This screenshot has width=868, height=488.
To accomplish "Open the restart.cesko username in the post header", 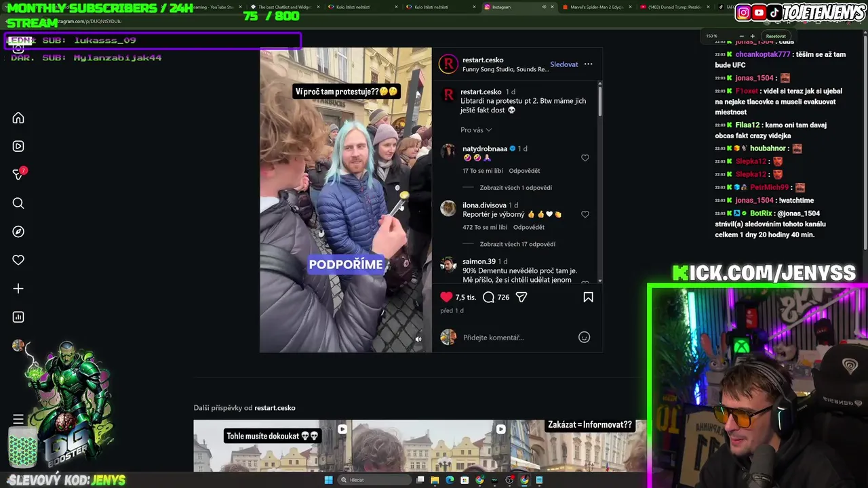I will pos(483,60).
